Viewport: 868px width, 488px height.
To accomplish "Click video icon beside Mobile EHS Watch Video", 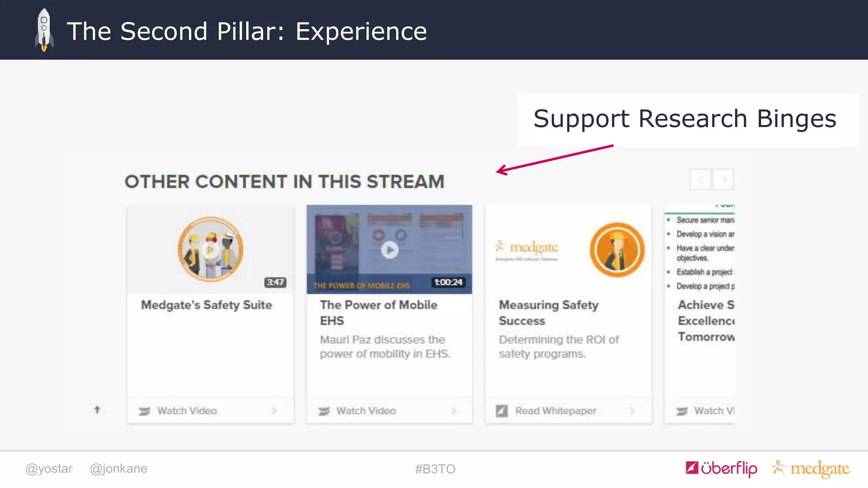I will [324, 411].
